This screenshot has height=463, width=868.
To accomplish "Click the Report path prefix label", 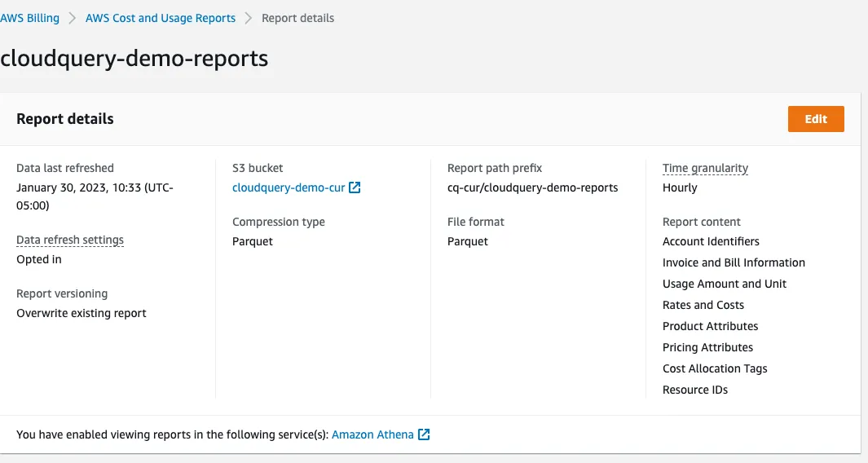I will point(495,169).
